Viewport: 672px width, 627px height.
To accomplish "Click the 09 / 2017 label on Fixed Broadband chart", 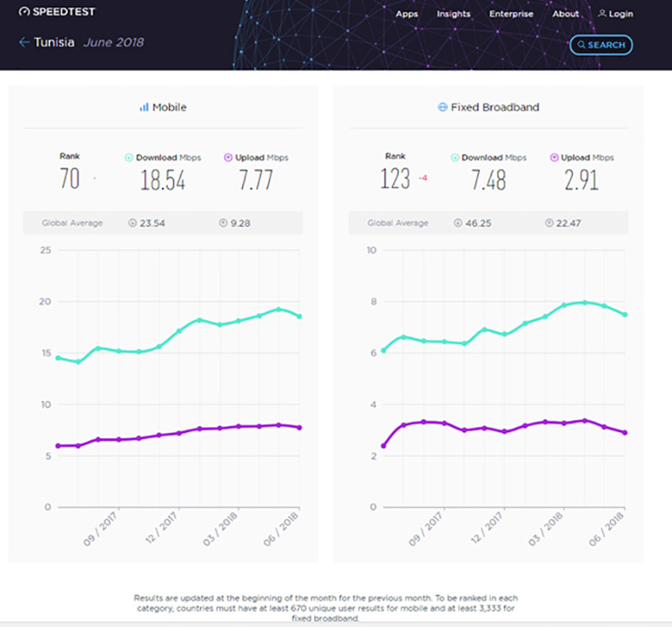I will click(x=426, y=530).
